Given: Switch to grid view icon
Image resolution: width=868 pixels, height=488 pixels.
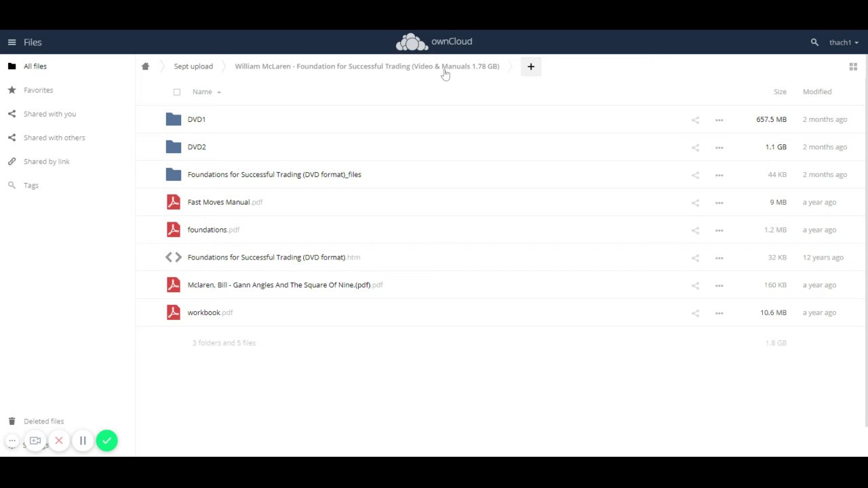Looking at the screenshot, I should 853,66.
